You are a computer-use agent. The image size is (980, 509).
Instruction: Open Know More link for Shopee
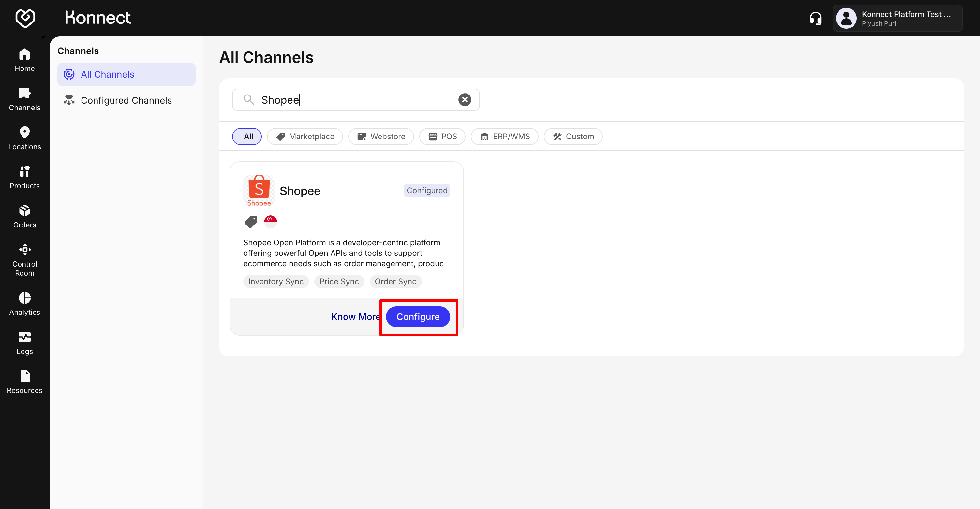click(x=355, y=317)
